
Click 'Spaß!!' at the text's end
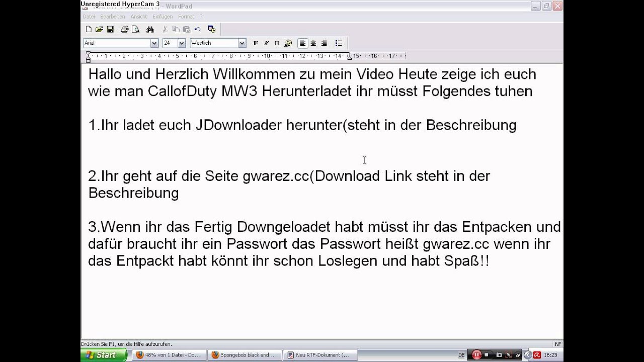467,261
